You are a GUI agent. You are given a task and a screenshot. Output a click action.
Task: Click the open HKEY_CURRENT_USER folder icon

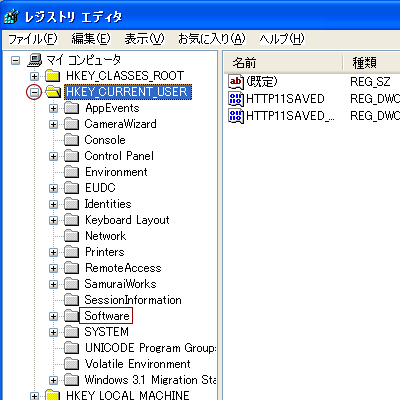click(53, 92)
